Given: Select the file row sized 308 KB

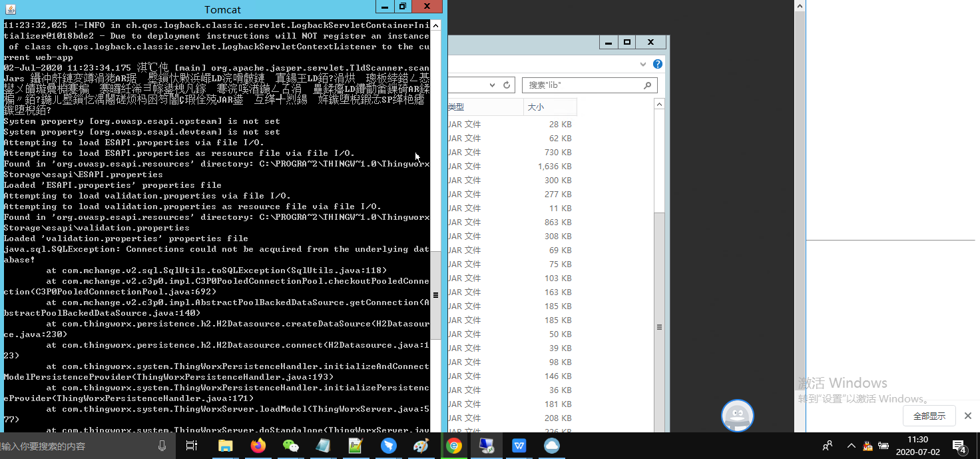Looking at the screenshot, I should click(512, 236).
